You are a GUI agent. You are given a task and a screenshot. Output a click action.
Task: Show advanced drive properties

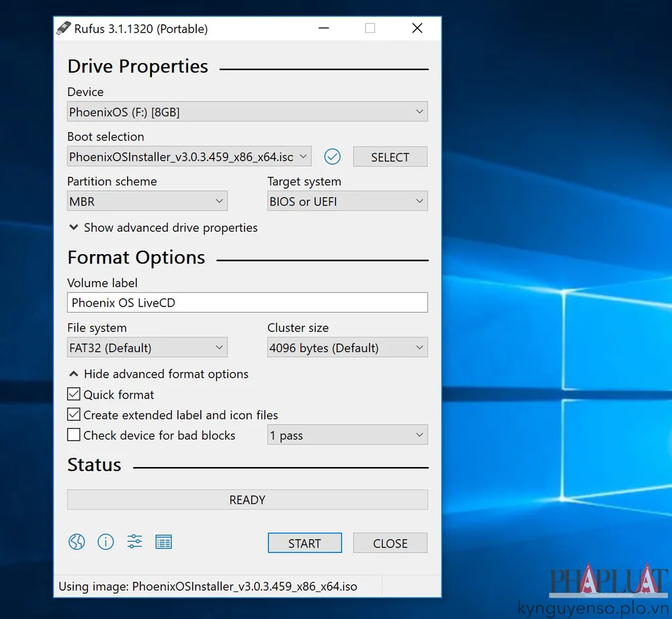[x=163, y=228]
